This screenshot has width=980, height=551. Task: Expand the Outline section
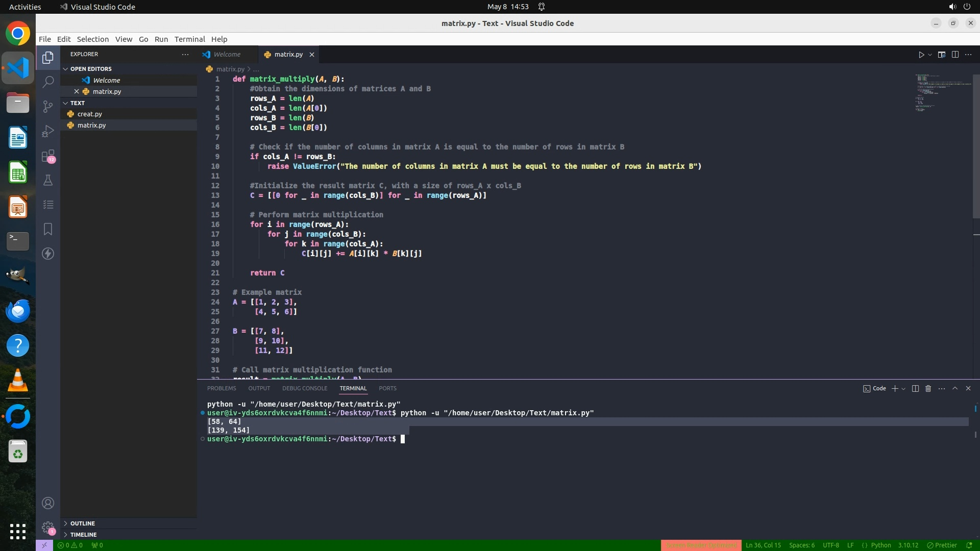pyautogui.click(x=83, y=523)
